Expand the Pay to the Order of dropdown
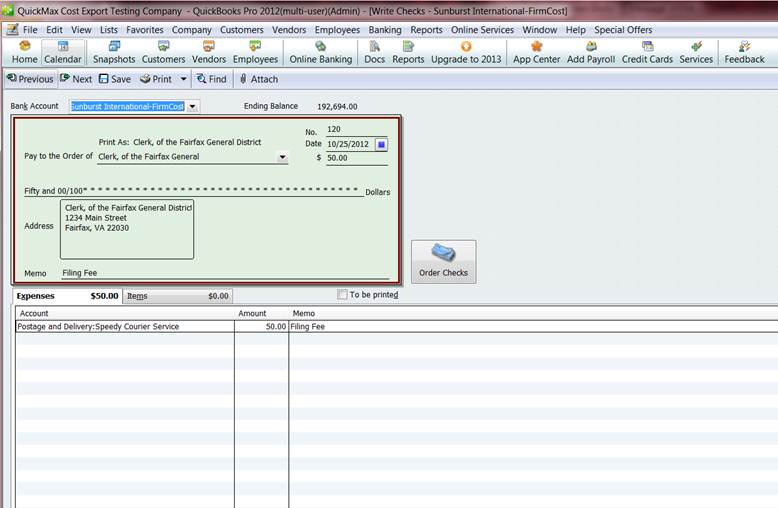This screenshot has height=508, width=778. [282, 157]
